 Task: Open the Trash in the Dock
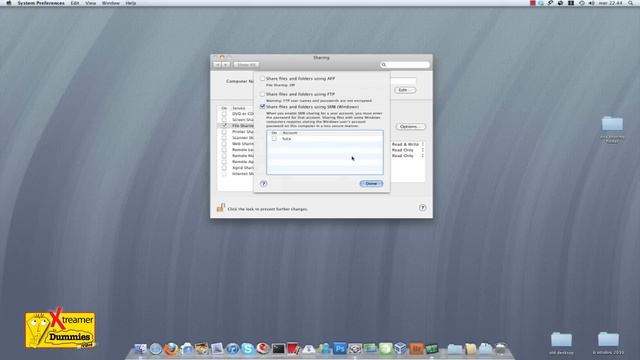point(501,349)
